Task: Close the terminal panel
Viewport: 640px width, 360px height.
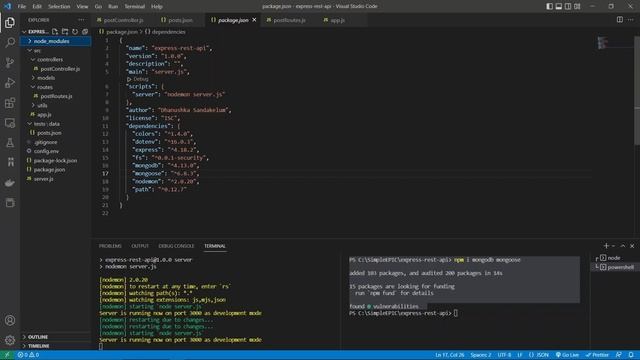Action: coord(632,246)
